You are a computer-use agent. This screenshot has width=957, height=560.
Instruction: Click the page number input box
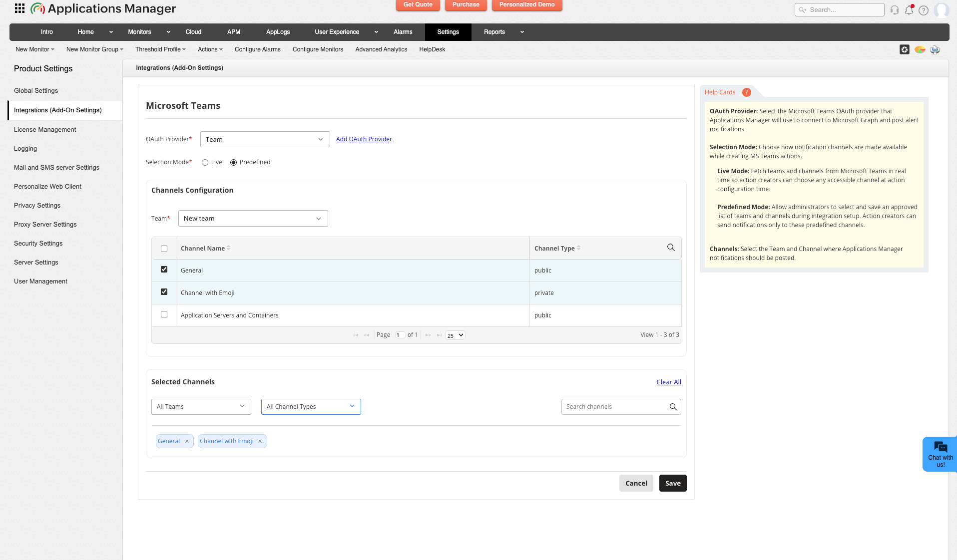400,335
